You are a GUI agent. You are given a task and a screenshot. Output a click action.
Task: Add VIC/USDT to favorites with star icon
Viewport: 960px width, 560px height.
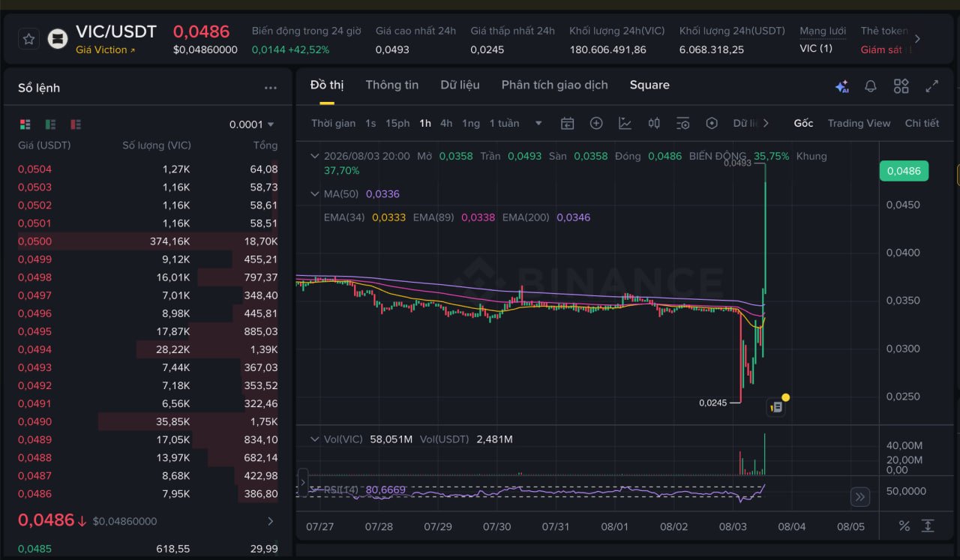point(28,39)
